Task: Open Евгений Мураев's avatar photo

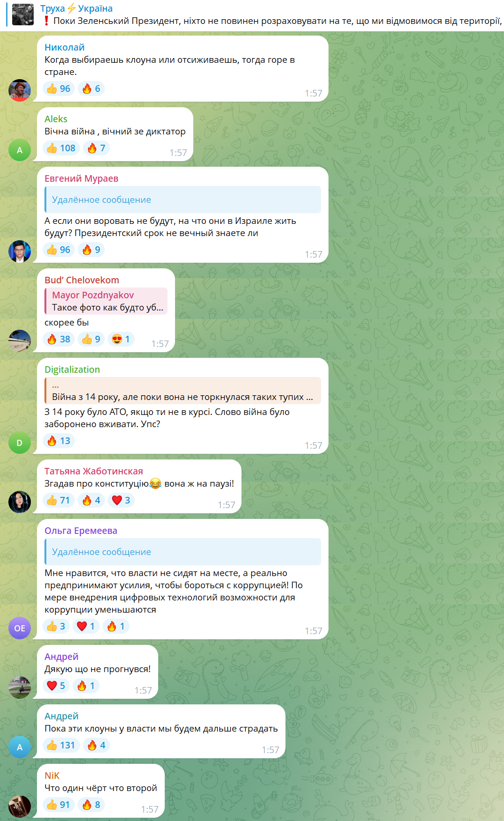Action: coord(20,251)
